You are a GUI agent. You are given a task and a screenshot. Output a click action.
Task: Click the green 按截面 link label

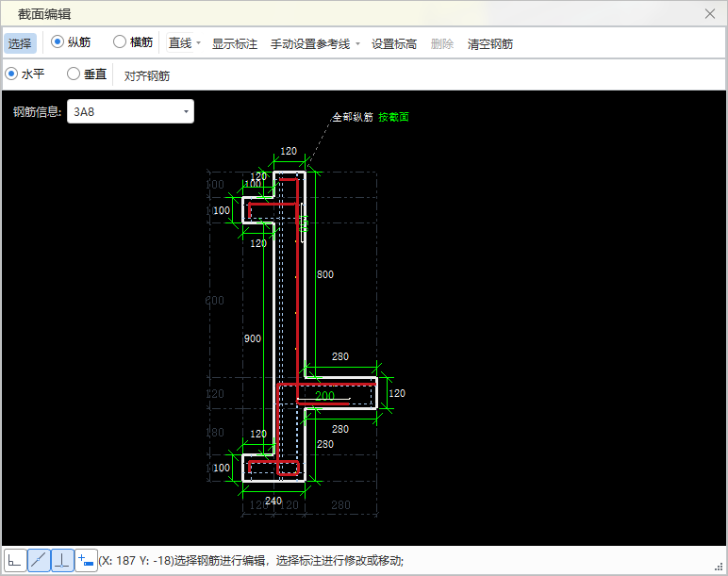[394, 117]
